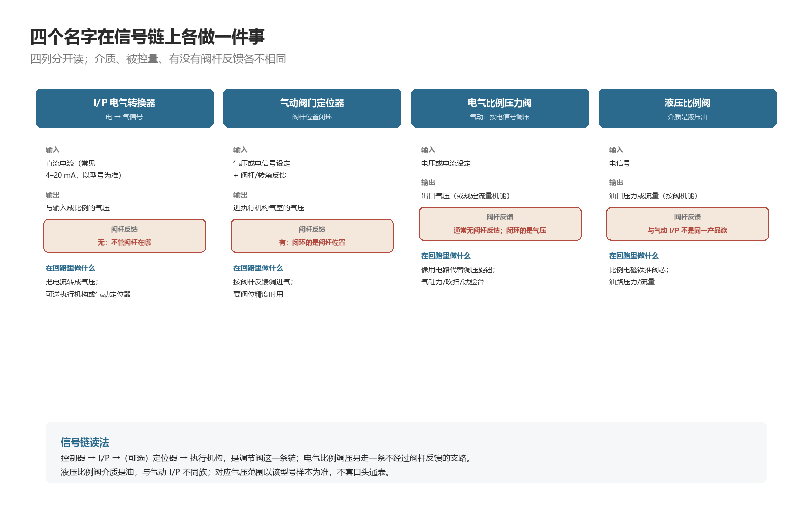Click the text 阀杆位置闭环

pos(312,117)
